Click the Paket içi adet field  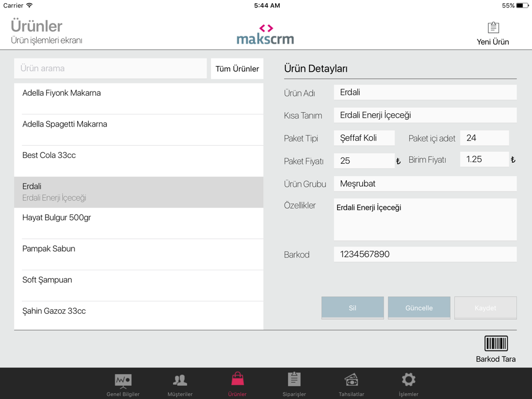point(484,138)
